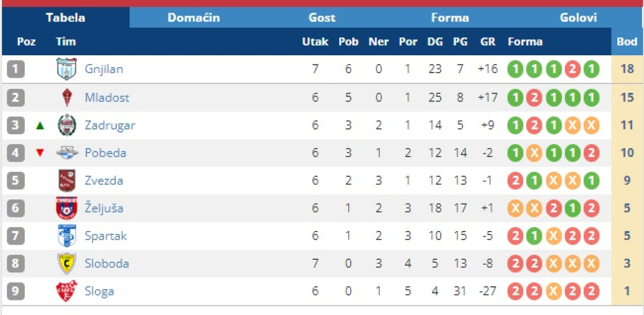Click the Sloga red crest icon
This screenshot has height=315, width=644.
[x=66, y=291]
